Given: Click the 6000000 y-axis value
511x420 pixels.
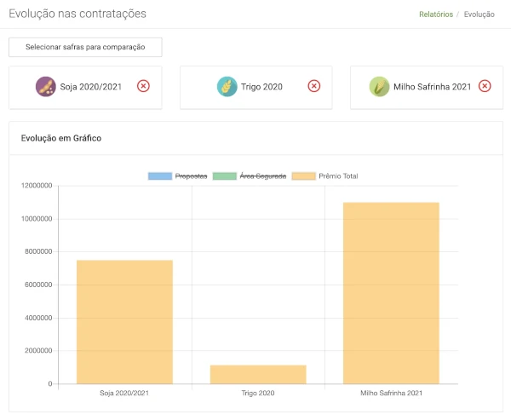Looking at the screenshot, I should point(38,285).
